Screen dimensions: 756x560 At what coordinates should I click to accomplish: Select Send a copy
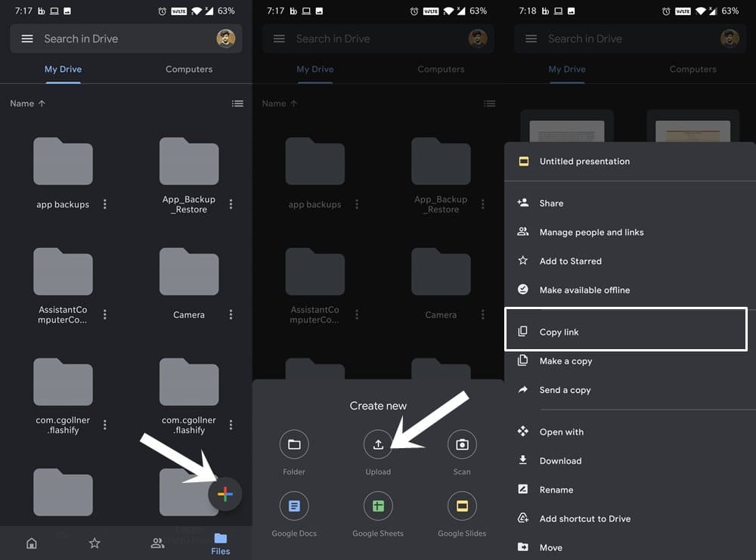click(x=630, y=390)
